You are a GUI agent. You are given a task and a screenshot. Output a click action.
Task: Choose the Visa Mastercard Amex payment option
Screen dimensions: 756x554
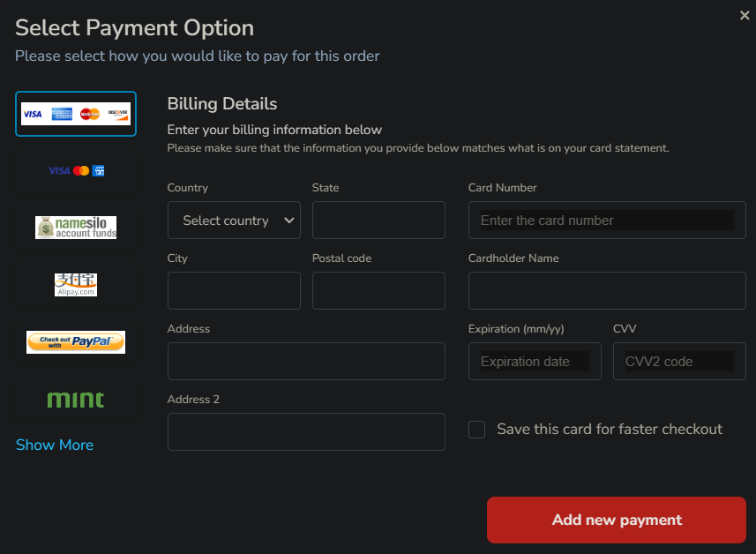point(76,170)
